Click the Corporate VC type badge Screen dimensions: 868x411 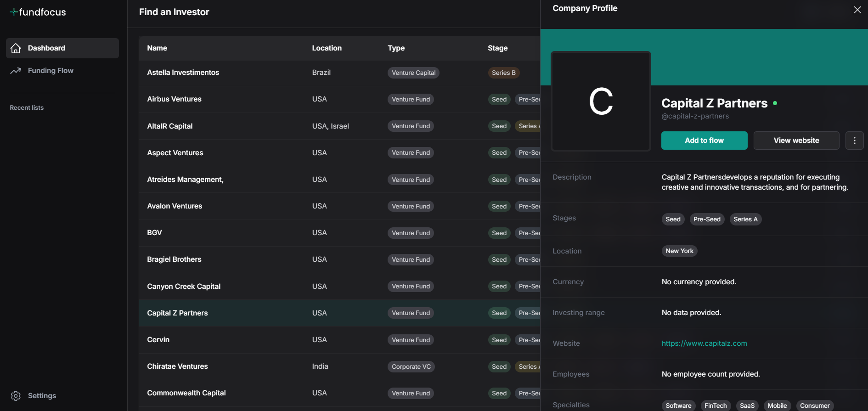411,366
